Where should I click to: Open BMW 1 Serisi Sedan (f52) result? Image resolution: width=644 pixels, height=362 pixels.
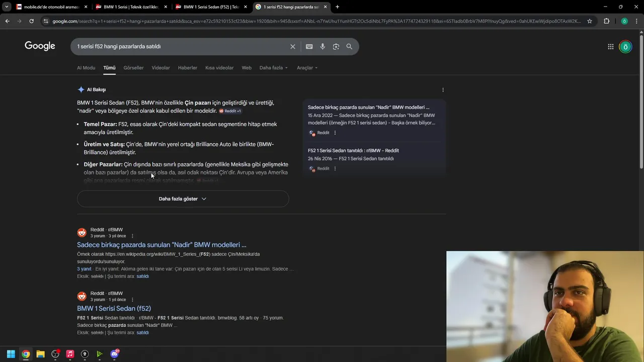pos(114,308)
